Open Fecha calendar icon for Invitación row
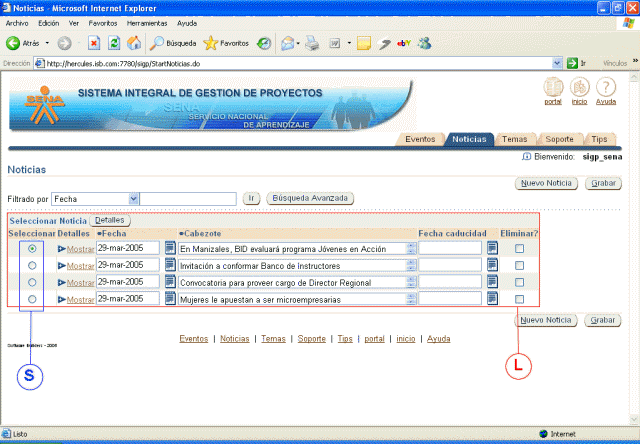This screenshot has width=640, height=444. (x=170, y=264)
